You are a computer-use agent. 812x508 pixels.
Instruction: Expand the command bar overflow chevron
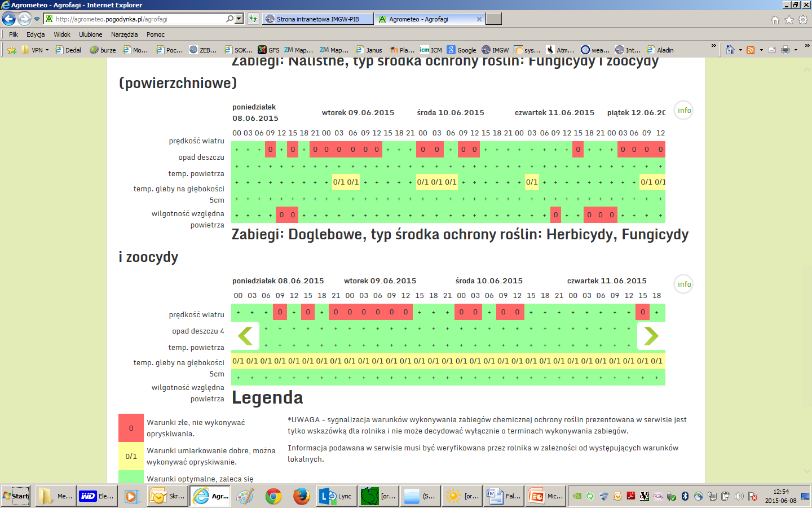(807, 46)
